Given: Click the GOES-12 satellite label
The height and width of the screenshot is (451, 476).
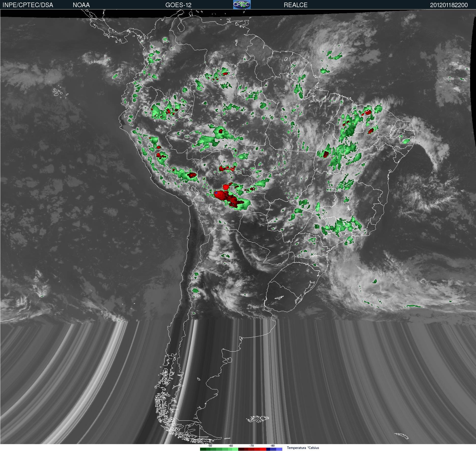Looking at the screenshot, I should (x=178, y=5).
